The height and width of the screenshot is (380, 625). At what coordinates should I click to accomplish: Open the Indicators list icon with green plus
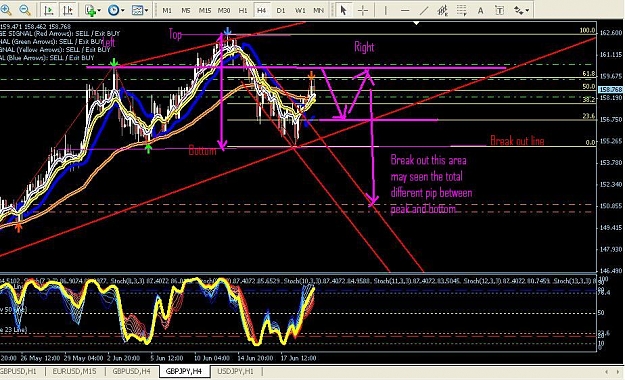click(x=90, y=10)
